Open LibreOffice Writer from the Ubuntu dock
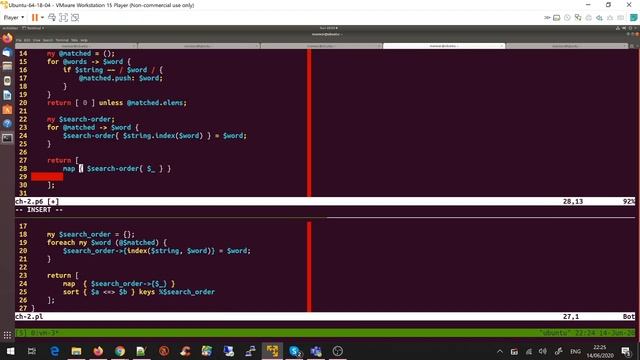 tap(7, 95)
